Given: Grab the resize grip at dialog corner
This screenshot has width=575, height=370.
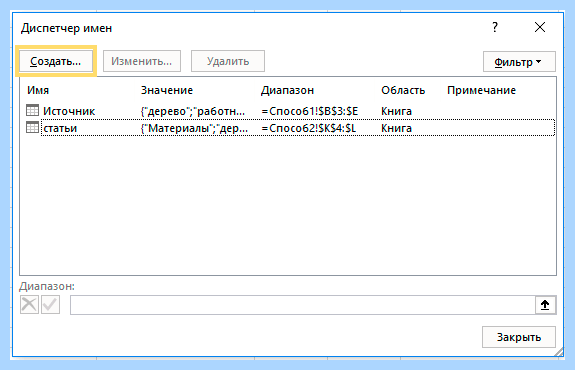Looking at the screenshot, I should [558, 352].
